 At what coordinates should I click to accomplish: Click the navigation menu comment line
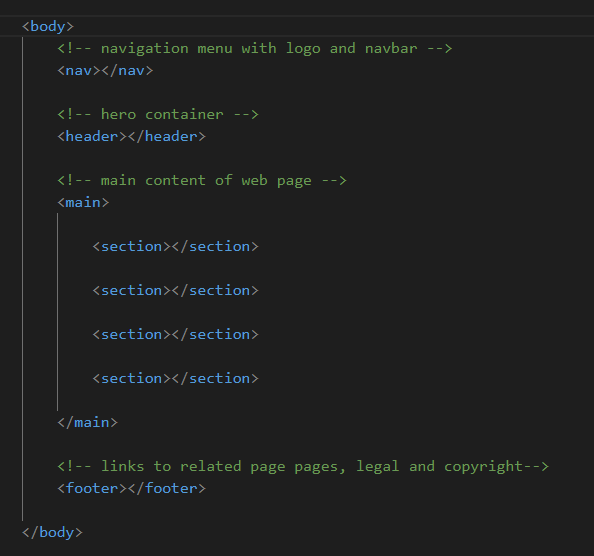pos(255,48)
